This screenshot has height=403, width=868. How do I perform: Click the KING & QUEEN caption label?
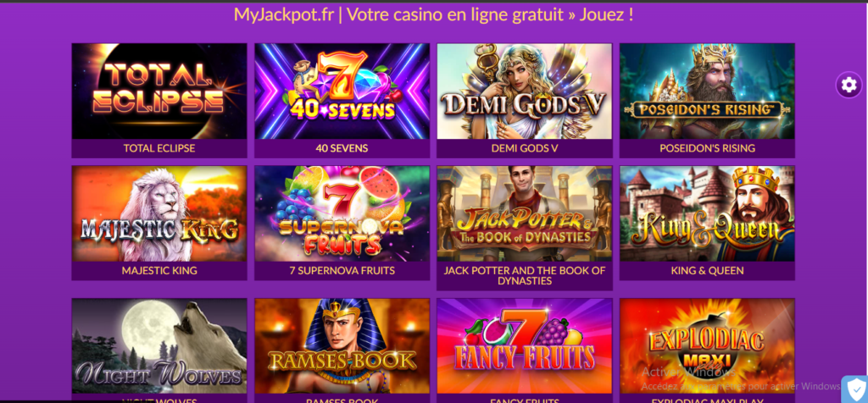(707, 271)
